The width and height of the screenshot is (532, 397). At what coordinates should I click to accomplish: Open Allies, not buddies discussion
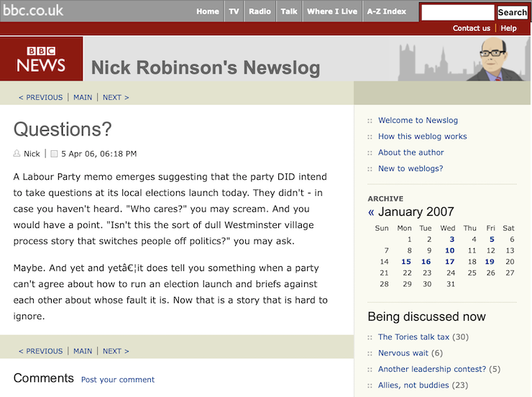pyautogui.click(x=413, y=385)
